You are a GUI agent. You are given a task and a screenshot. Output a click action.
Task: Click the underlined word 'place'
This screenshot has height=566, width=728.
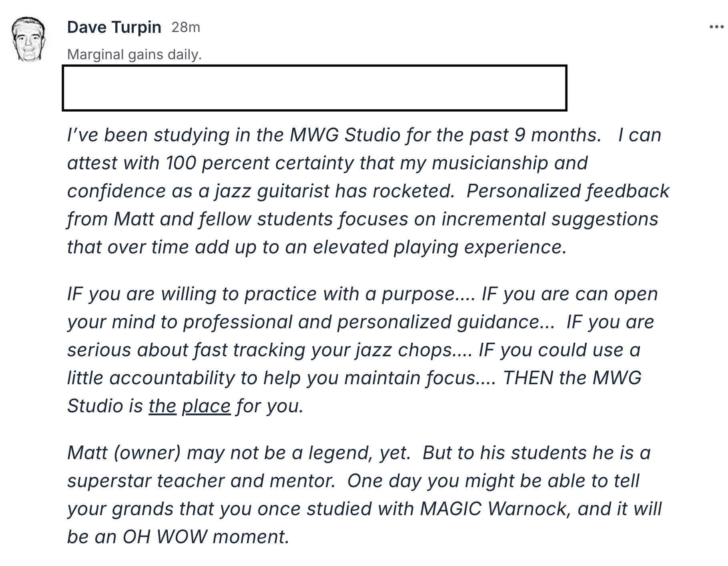tap(206, 406)
